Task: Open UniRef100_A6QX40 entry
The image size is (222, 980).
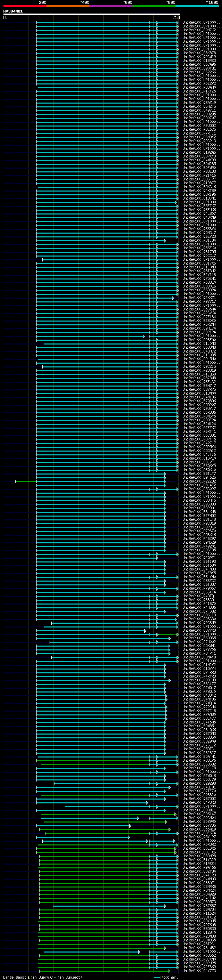Action: pos(199,470)
